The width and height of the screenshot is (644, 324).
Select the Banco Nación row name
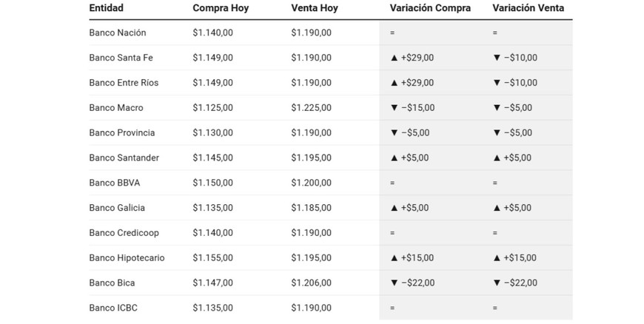click(117, 33)
